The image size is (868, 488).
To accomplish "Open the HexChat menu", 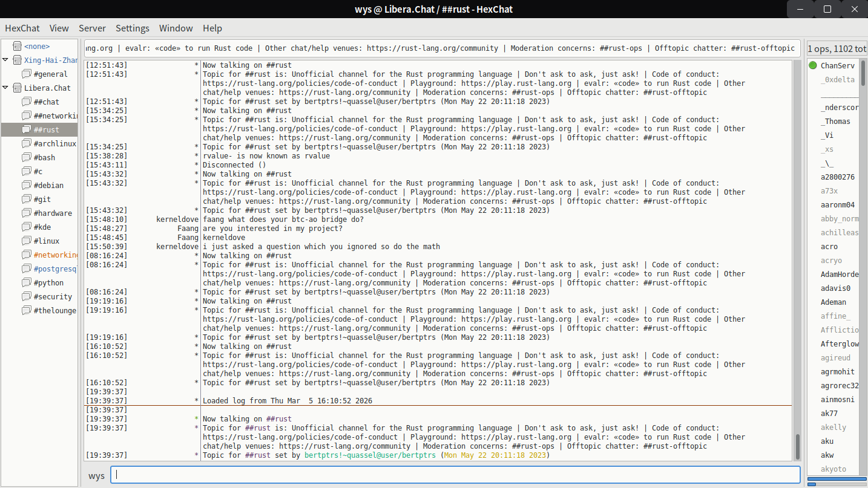I will [x=21, y=28].
